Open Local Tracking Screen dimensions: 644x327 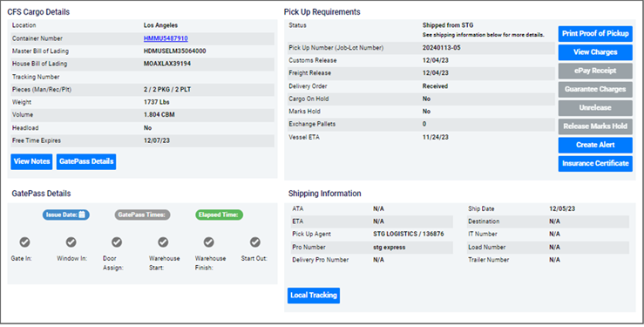click(x=314, y=296)
